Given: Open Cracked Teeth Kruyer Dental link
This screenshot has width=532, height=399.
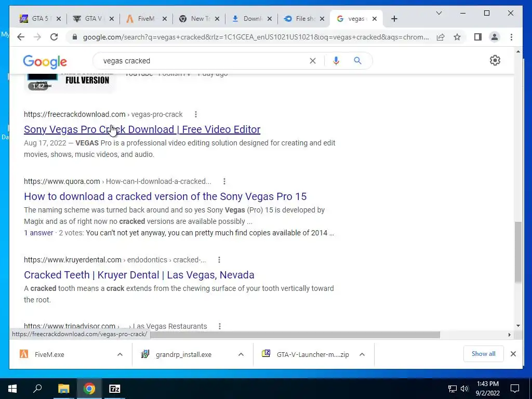Looking at the screenshot, I should tap(139, 275).
